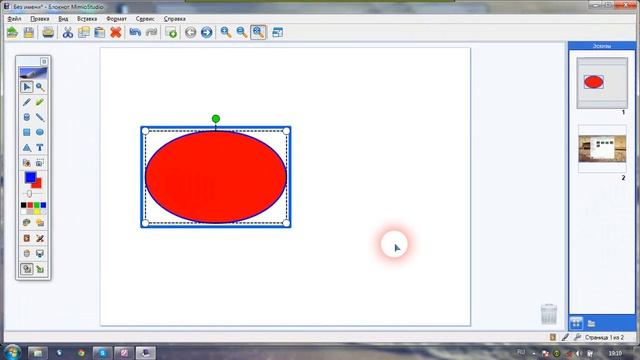640x360 pixels.
Task: Select the Highlighter tool
Action: point(40,102)
